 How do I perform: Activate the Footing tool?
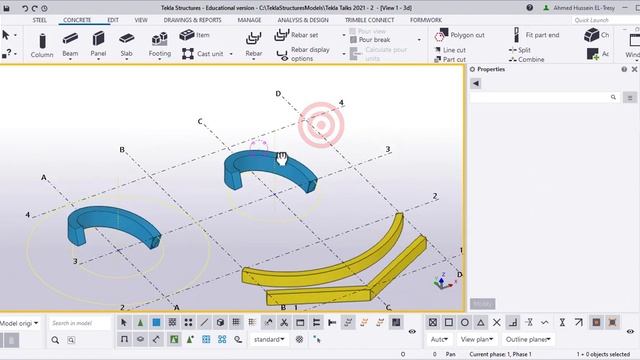(160, 44)
